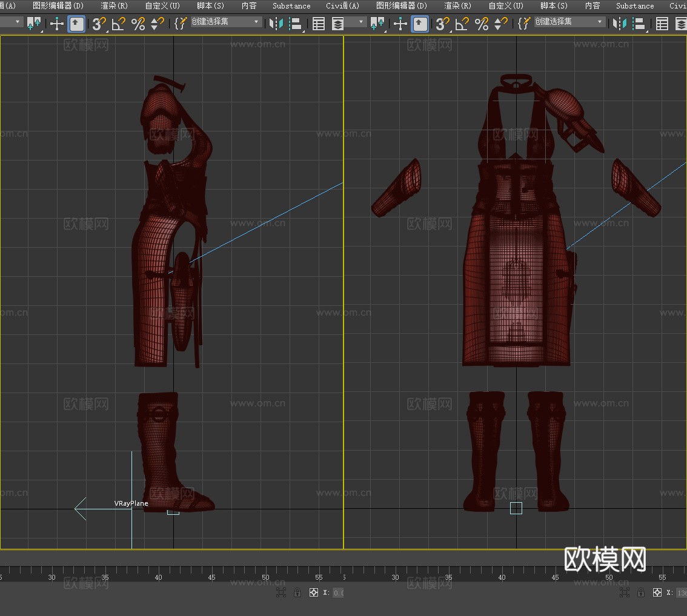Click frame 50 on the left timeline
The width and height of the screenshot is (687, 616).
(265, 577)
